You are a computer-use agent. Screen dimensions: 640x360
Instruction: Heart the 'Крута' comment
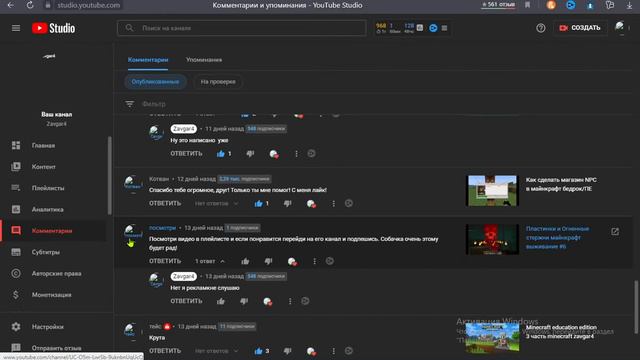click(311, 351)
